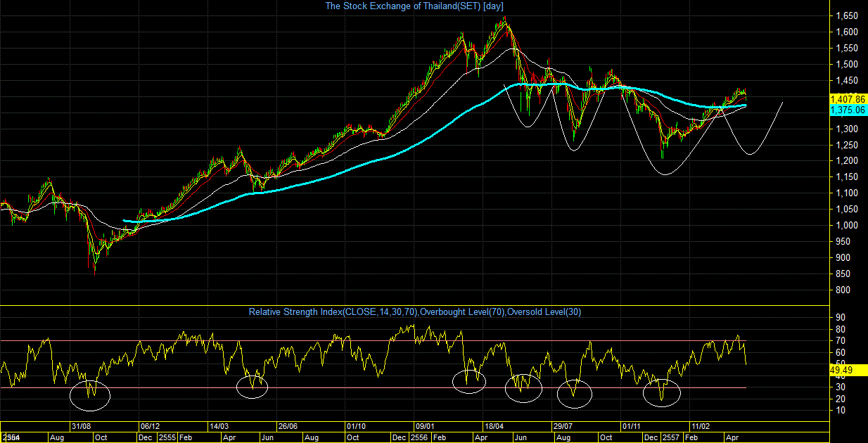
Task: Click the 29/07 date marker
Action: [562, 426]
